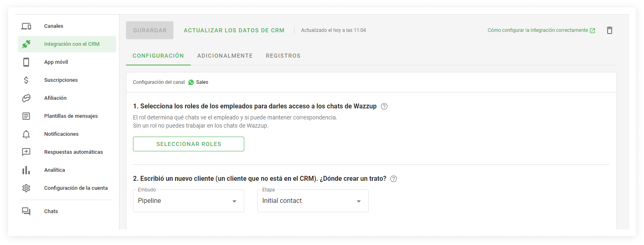Click the CRM integration plug icon
The height and width of the screenshot is (245, 644).
26,44
